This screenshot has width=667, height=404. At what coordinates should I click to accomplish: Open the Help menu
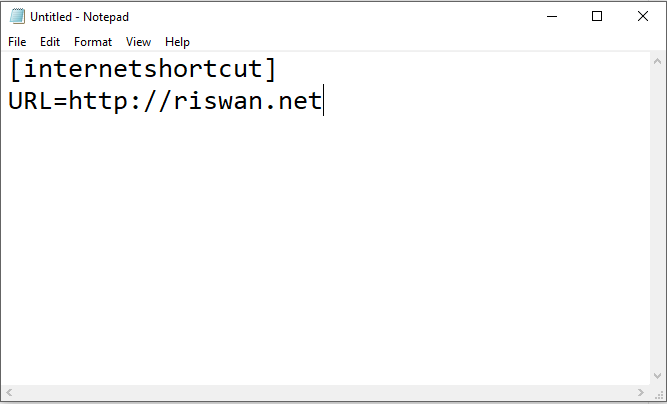pos(177,42)
